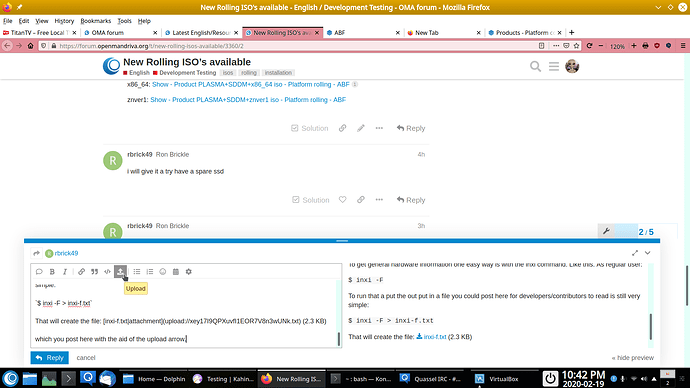Click the bulleted list icon in composer

[x=137, y=272]
